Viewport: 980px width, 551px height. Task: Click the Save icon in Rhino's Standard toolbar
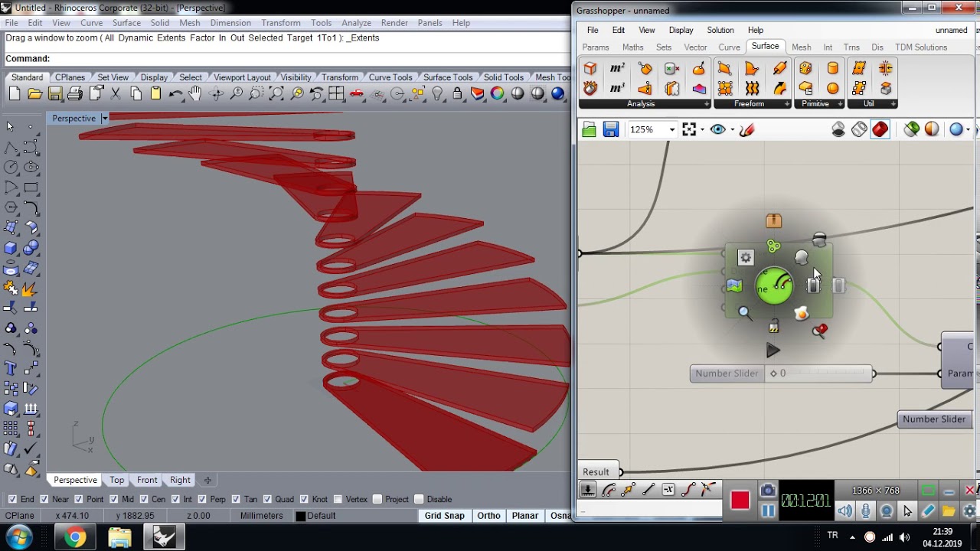55,93
